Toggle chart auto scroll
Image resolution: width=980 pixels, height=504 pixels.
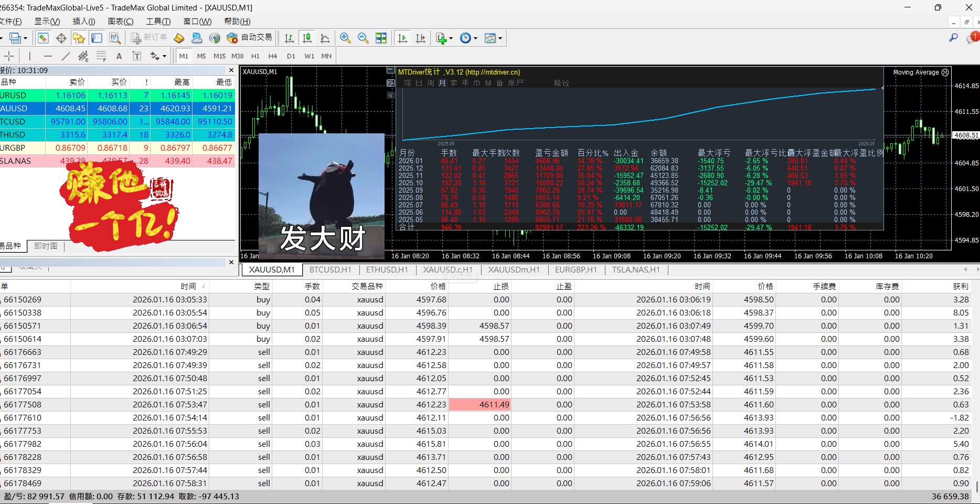pos(403,38)
